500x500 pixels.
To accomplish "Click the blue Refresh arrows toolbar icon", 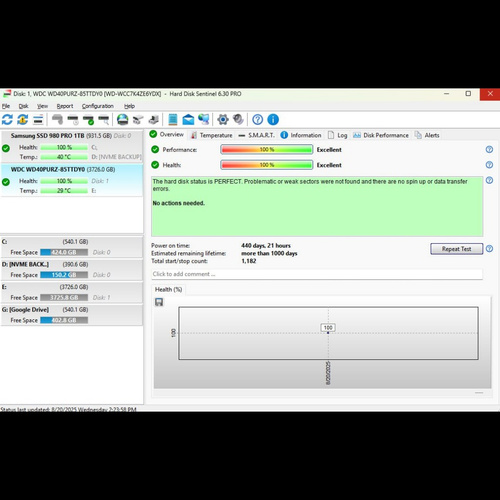I will (7, 119).
